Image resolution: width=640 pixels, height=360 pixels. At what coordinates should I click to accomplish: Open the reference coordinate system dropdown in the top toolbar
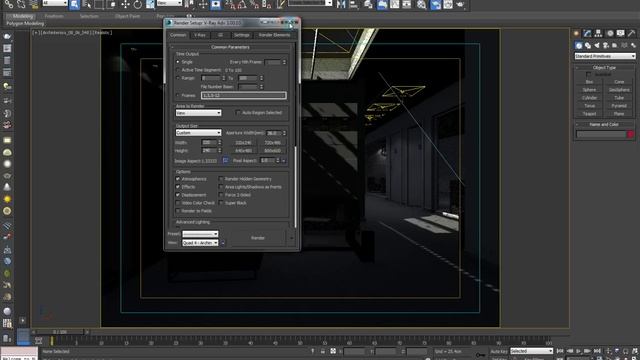pos(169,3)
